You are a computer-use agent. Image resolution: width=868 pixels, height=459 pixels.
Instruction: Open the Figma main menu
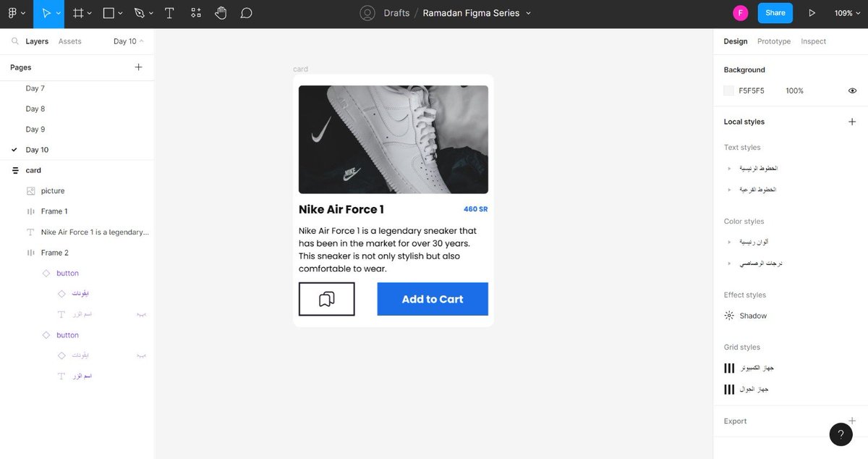12,13
